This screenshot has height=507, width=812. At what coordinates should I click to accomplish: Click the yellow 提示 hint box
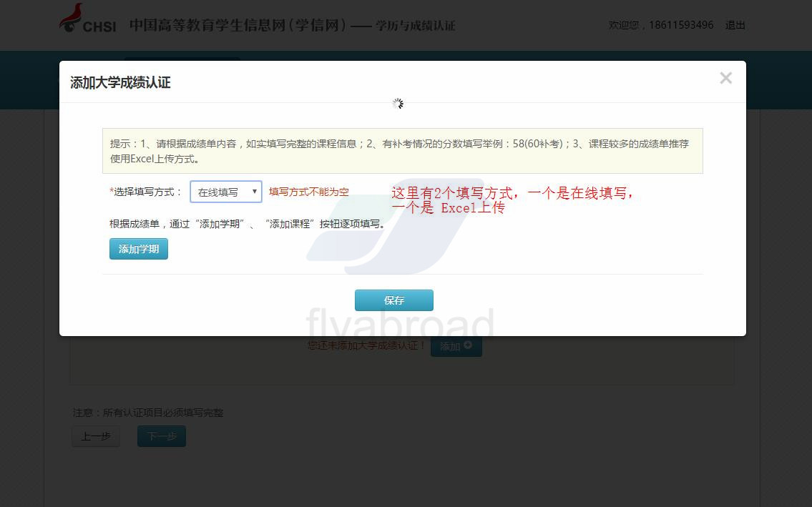coord(402,151)
